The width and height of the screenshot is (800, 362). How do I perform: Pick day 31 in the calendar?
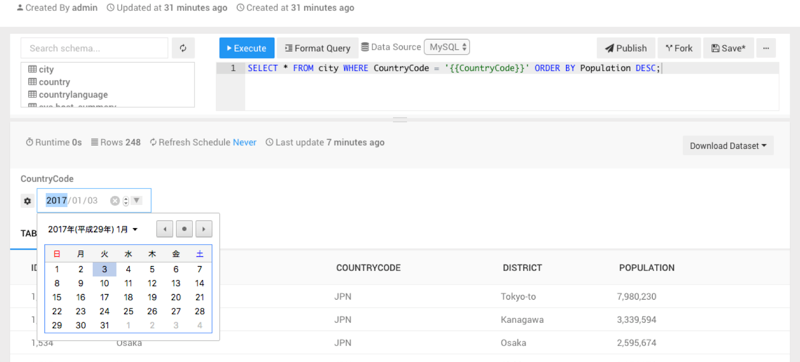[105, 325]
